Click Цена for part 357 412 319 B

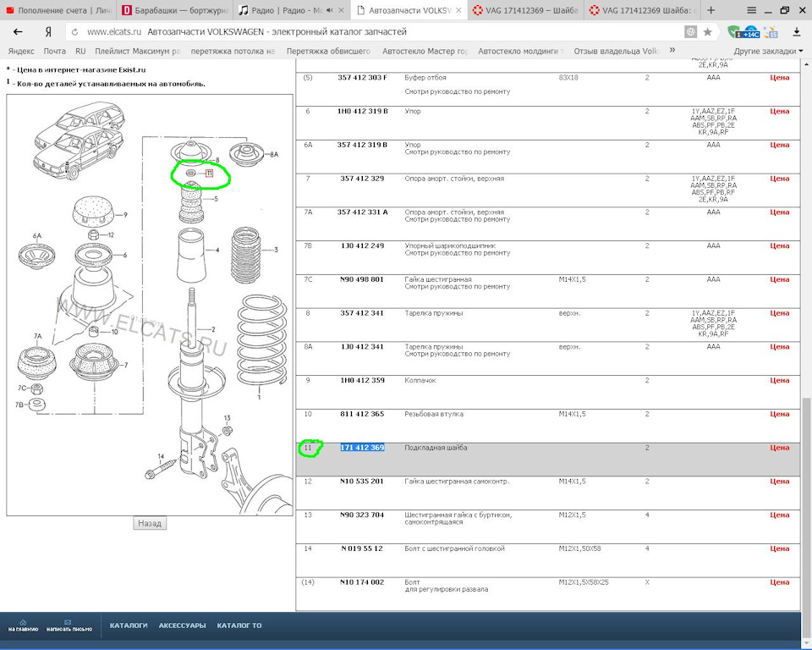tap(779, 145)
